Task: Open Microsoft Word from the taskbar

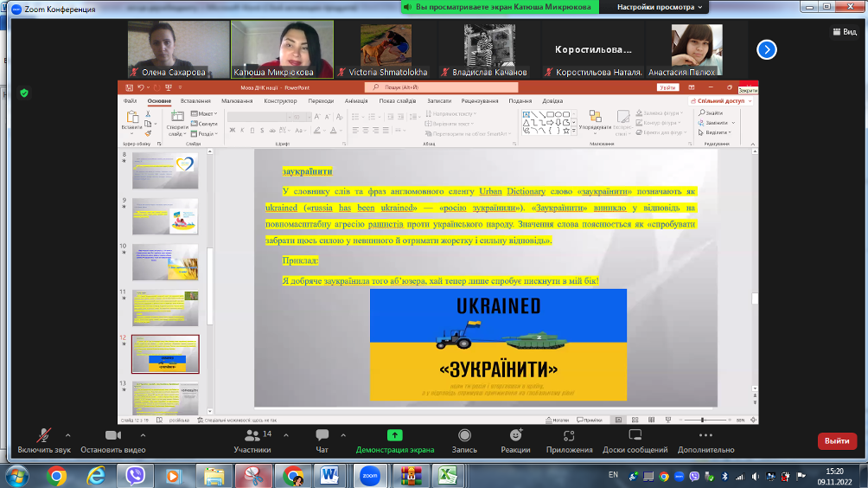Action: coord(330,475)
